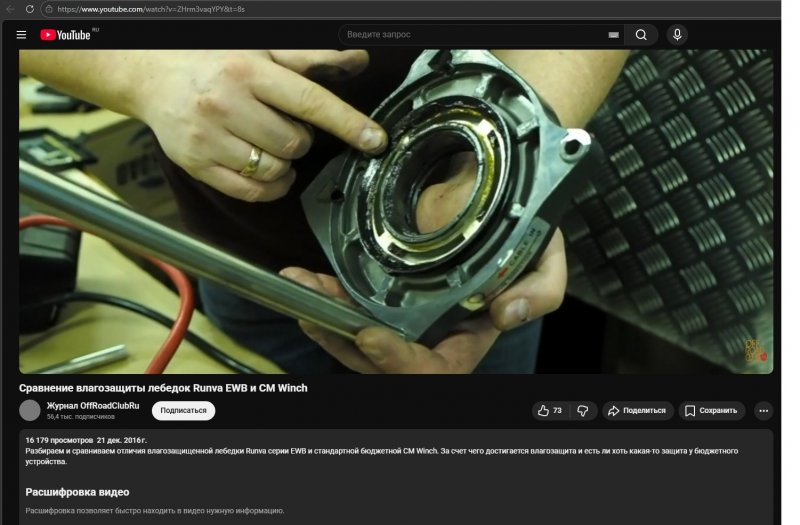Open the three-dot more actions menu

[763, 410]
